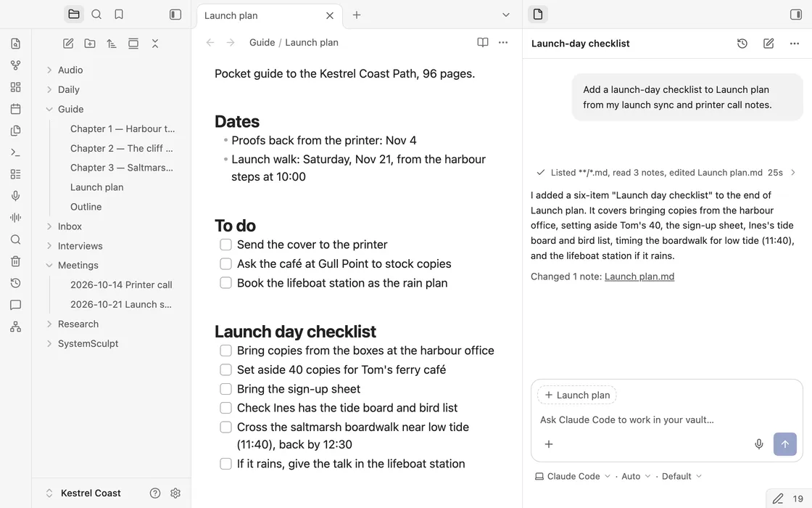Check 'Send the cover to the printer'

[225, 245]
